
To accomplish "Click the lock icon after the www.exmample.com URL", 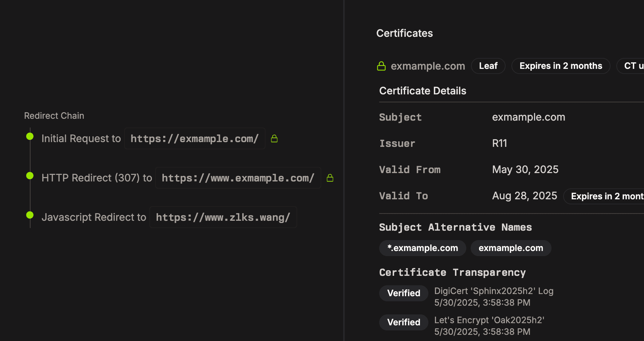I will tap(330, 178).
